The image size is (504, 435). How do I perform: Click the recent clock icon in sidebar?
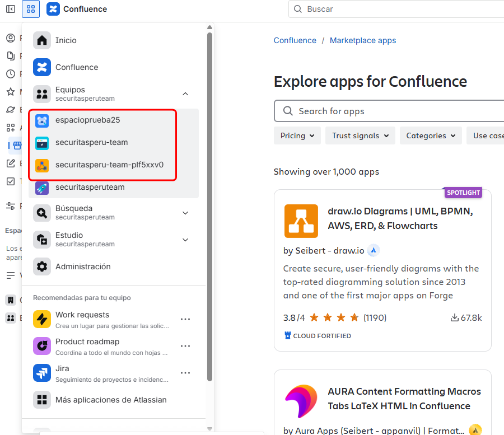11,74
